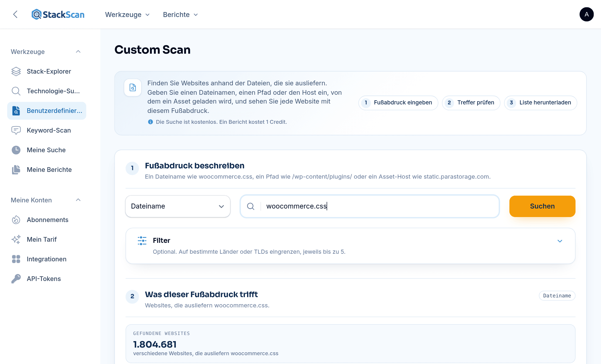Open the StackScan logo home link
601x364 pixels.
click(58, 14)
